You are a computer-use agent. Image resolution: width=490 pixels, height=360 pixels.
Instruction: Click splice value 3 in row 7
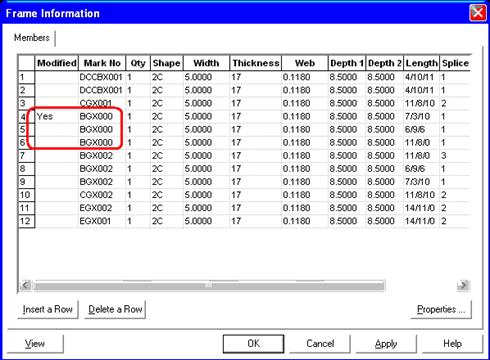455,156
